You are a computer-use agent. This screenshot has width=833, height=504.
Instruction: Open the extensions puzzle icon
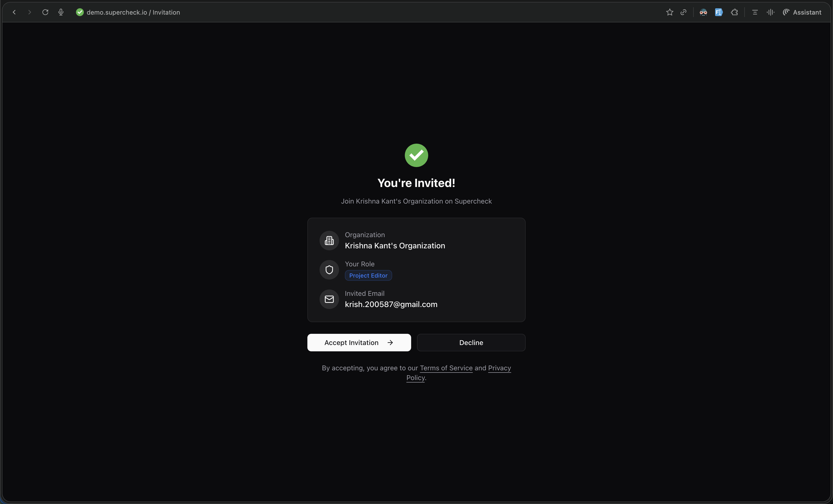[x=734, y=12]
